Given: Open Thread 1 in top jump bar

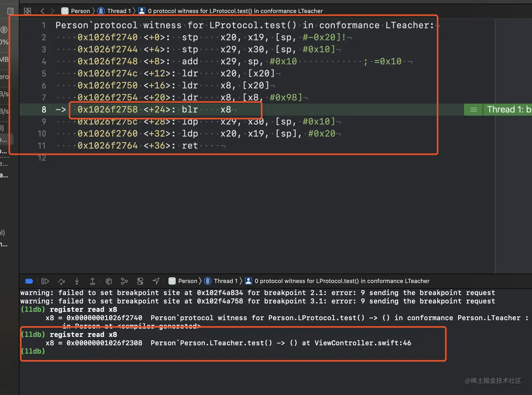Looking at the screenshot, I should [x=114, y=11].
